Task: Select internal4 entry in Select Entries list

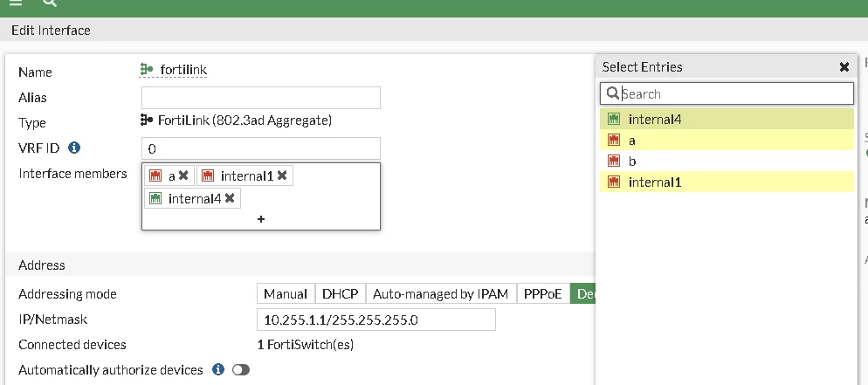Action: [727, 119]
